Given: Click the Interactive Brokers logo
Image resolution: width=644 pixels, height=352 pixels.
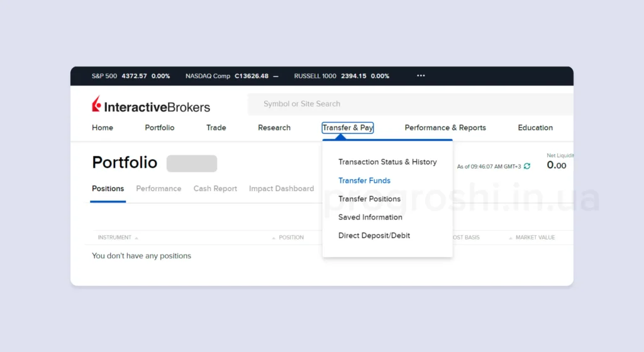Looking at the screenshot, I should click(151, 105).
